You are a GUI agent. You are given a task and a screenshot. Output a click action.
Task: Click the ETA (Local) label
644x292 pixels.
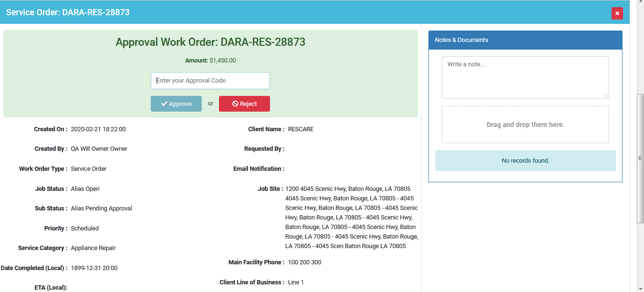(x=51, y=288)
